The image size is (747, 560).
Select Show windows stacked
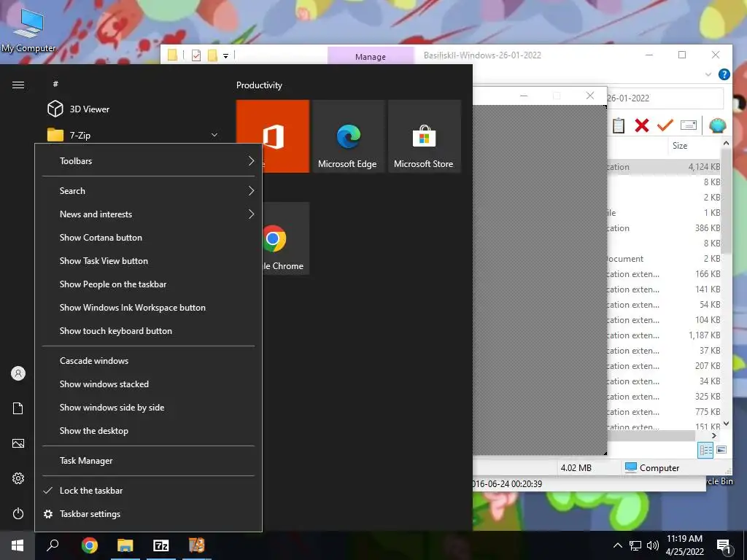149,384
